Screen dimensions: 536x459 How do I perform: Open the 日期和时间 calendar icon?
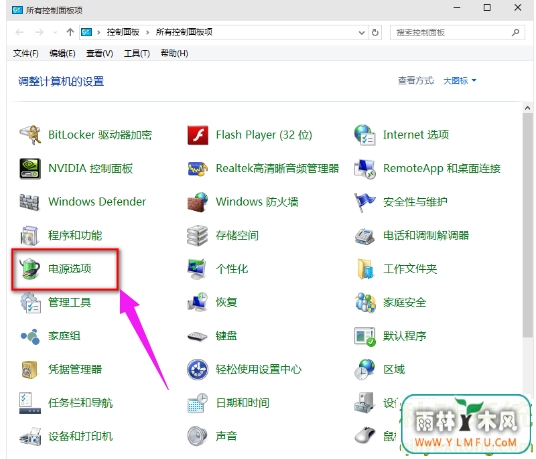198,403
